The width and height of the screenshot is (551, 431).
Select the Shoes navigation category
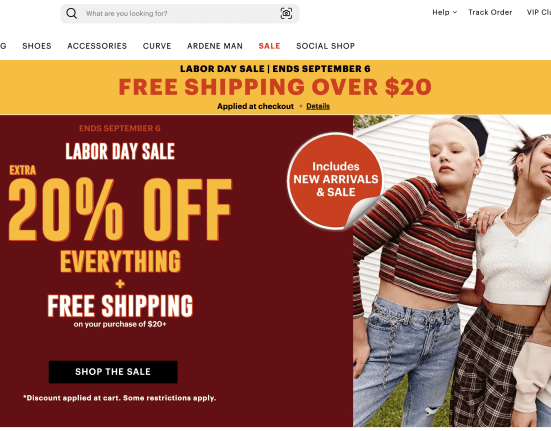click(x=37, y=46)
